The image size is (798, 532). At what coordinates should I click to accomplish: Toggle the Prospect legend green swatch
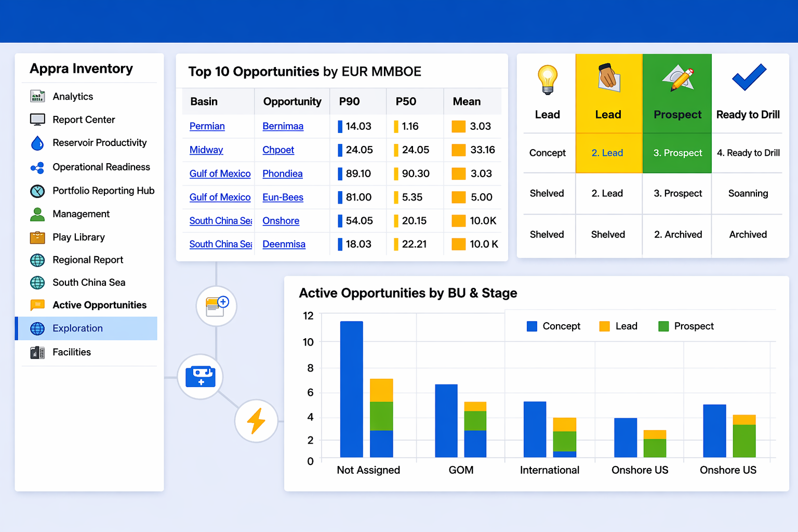pyautogui.click(x=663, y=326)
